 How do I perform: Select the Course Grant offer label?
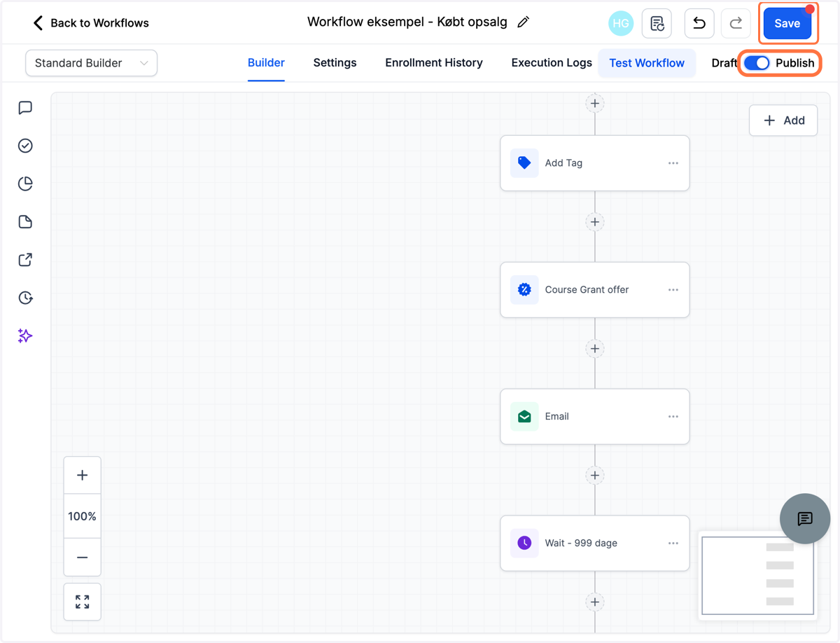point(587,290)
